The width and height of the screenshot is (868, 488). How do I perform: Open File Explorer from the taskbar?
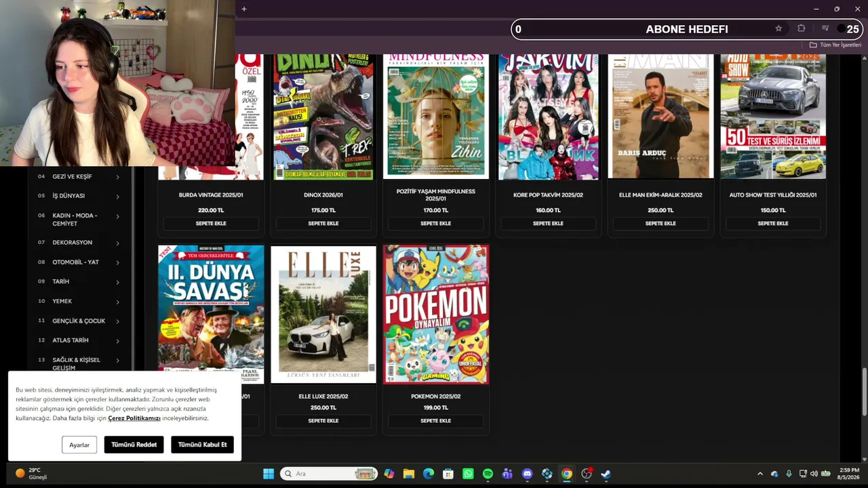pyautogui.click(x=408, y=474)
